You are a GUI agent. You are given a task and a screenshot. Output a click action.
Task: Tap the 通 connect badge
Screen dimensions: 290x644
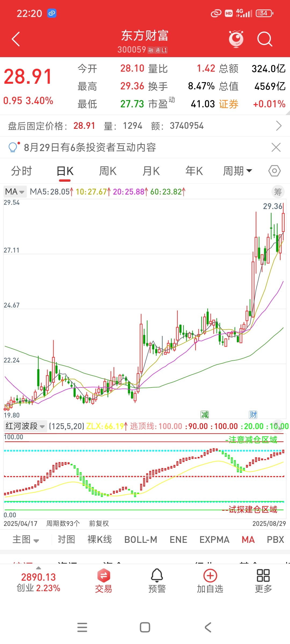tap(157, 50)
